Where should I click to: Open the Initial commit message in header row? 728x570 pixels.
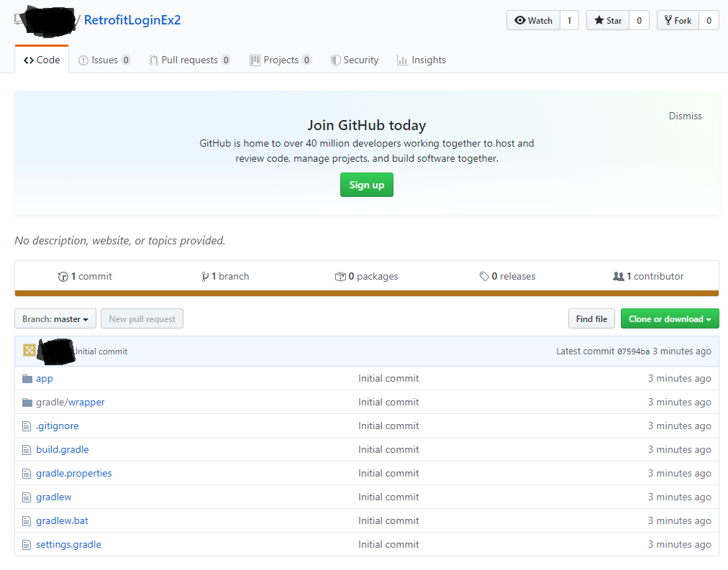101,351
